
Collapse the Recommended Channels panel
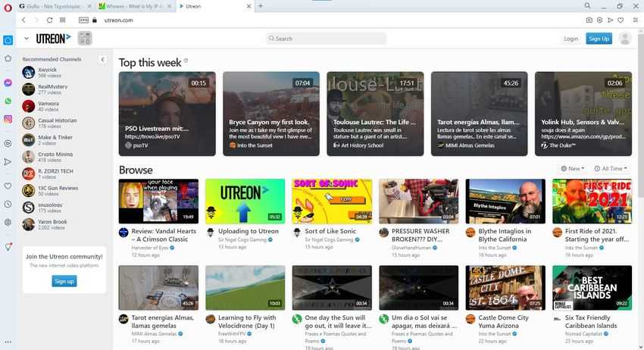pyautogui.click(x=103, y=60)
